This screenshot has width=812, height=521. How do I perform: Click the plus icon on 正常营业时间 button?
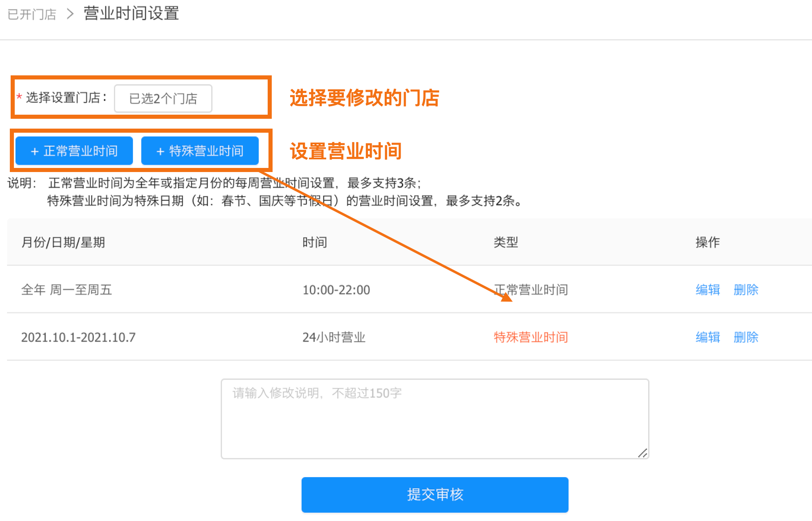click(35, 152)
